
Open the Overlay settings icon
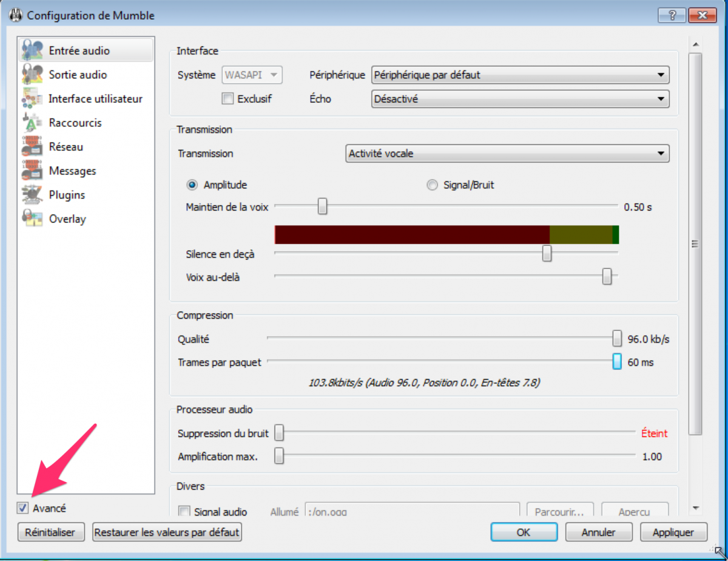coord(32,219)
